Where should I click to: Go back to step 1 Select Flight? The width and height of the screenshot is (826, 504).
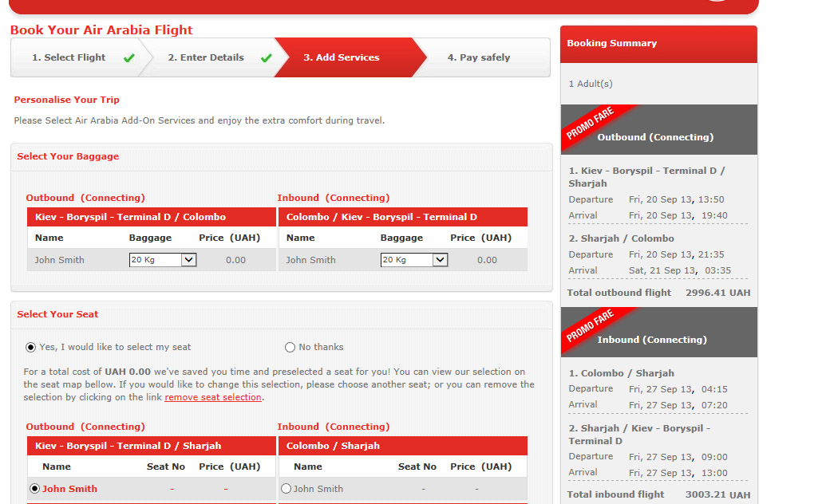69,57
